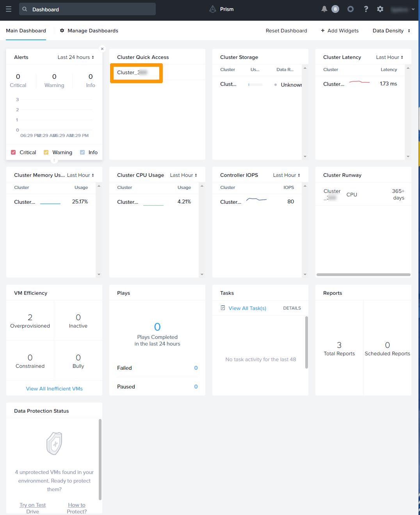Screen dimensions: 420x515
Task: Click the health status circle icon
Action: [350, 9]
